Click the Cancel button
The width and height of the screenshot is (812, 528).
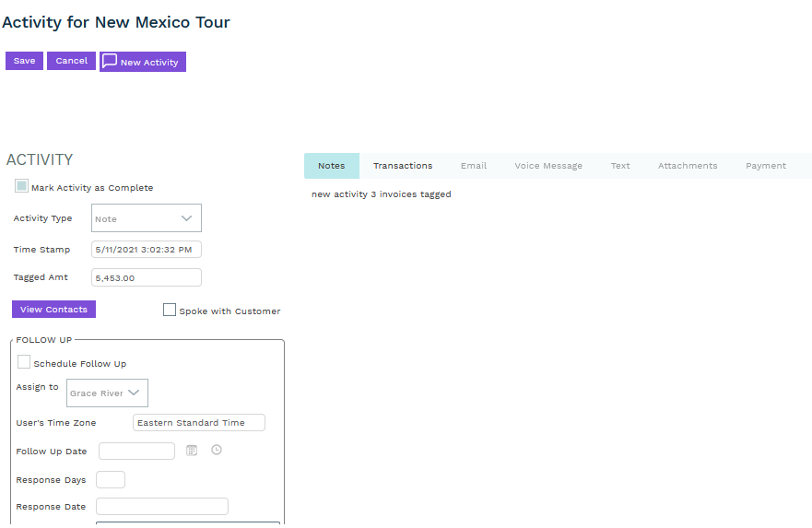coord(71,61)
